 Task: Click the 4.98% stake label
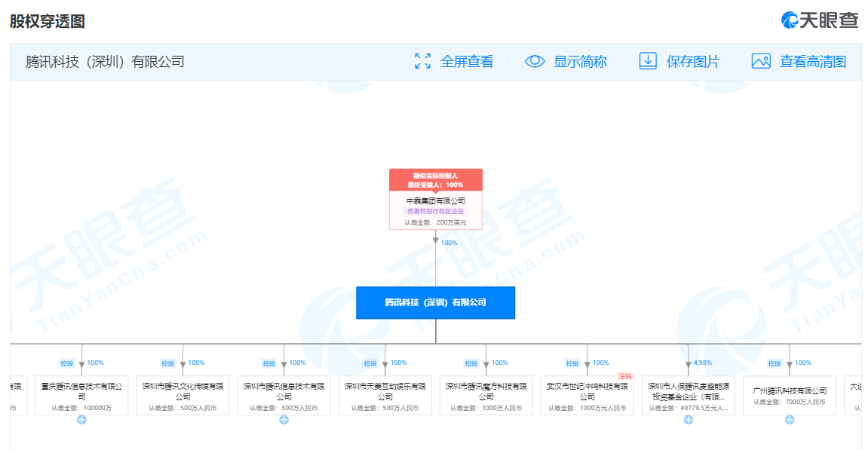click(703, 363)
